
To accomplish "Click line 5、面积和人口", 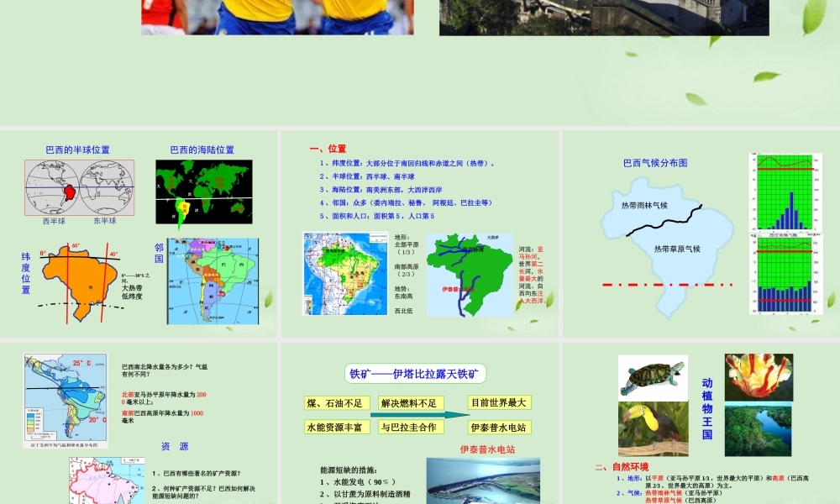I will pyautogui.click(x=377, y=217).
